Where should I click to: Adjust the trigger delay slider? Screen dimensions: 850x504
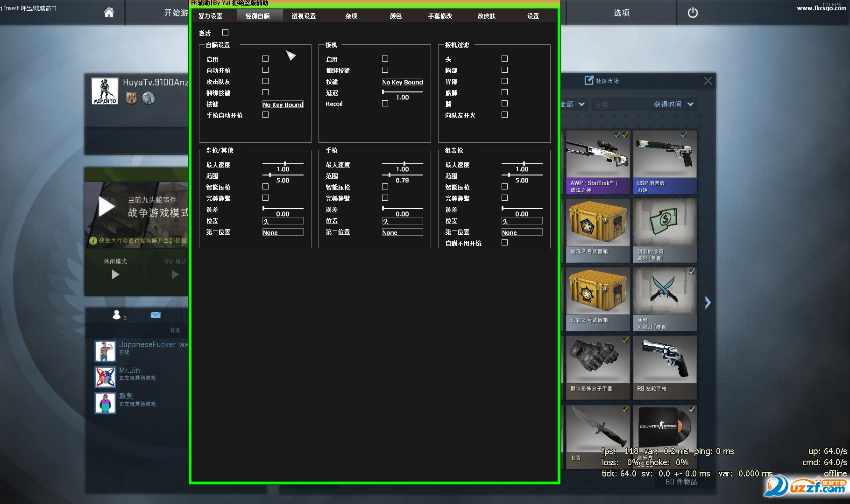(x=403, y=92)
